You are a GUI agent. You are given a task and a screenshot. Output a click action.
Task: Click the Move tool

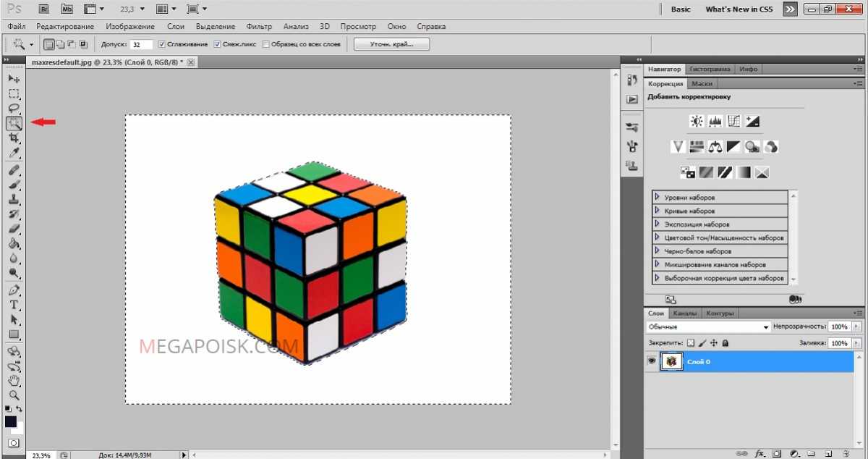click(x=14, y=78)
